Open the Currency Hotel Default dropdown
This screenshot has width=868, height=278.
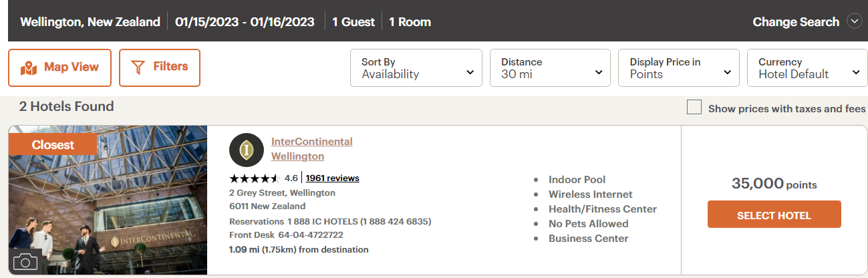807,68
